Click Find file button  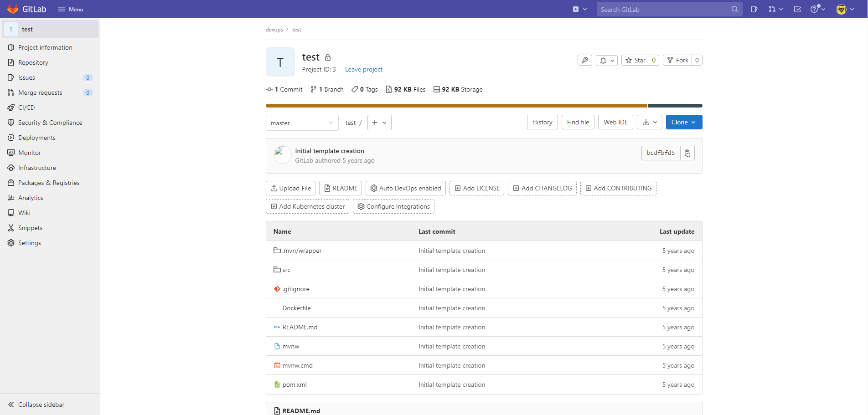click(x=578, y=122)
